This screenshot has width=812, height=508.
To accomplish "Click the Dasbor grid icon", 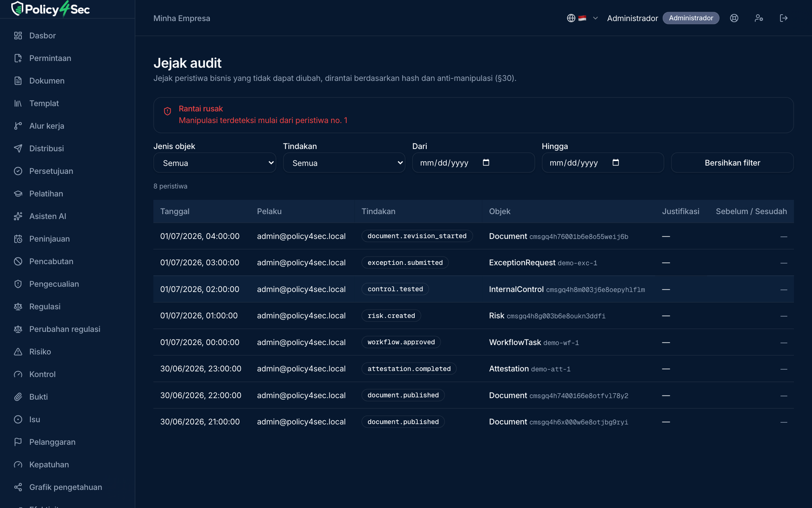I will pos(18,36).
